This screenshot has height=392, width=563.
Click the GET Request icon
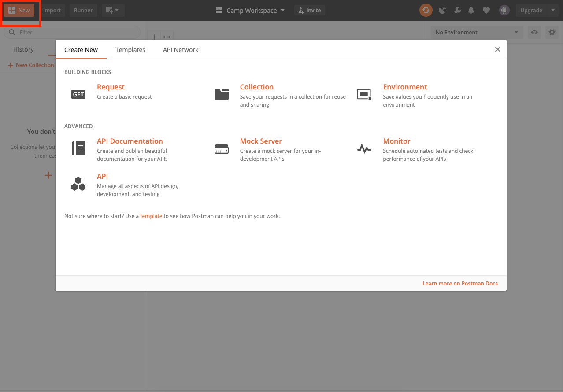[78, 94]
